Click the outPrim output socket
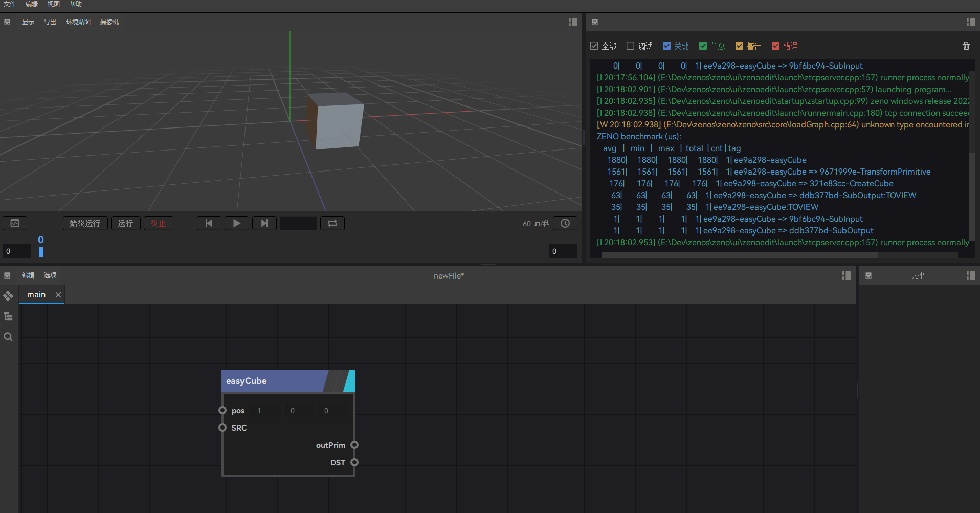 coord(354,445)
